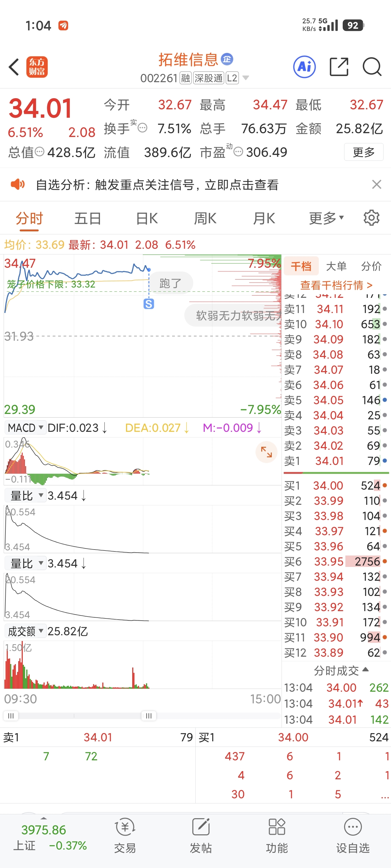Open MACD indicator dropdown
Screen dimensions: 391x868
25,427
